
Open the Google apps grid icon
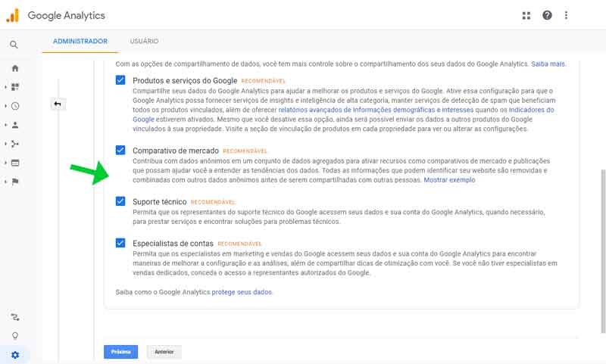[x=526, y=15]
